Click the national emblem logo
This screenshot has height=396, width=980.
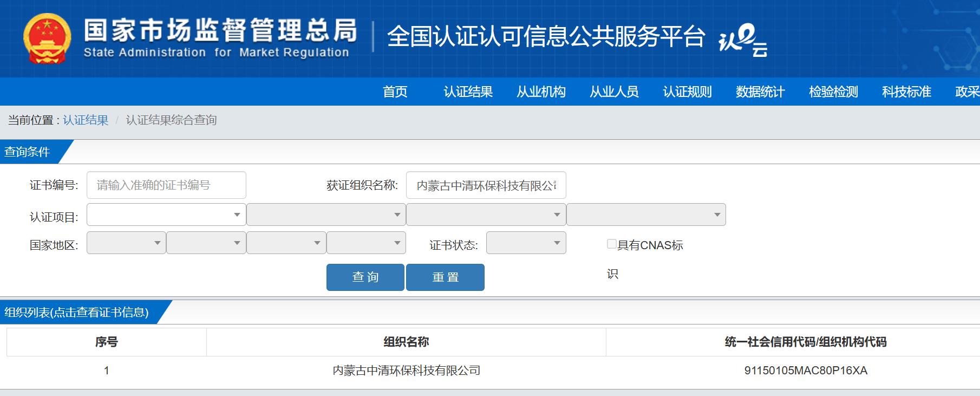click(47, 38)
